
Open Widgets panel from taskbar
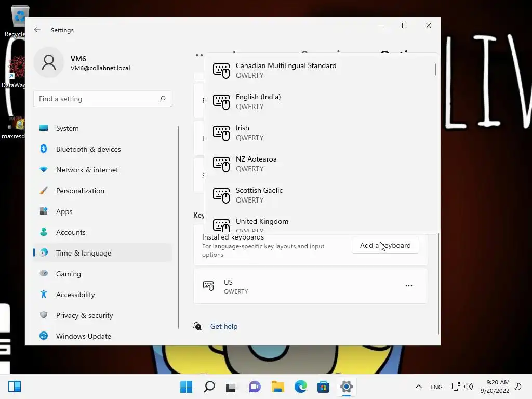pos(15,387)
